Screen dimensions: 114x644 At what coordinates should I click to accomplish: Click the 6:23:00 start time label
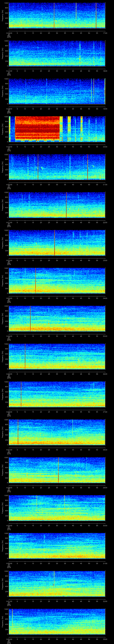point(9,298)
